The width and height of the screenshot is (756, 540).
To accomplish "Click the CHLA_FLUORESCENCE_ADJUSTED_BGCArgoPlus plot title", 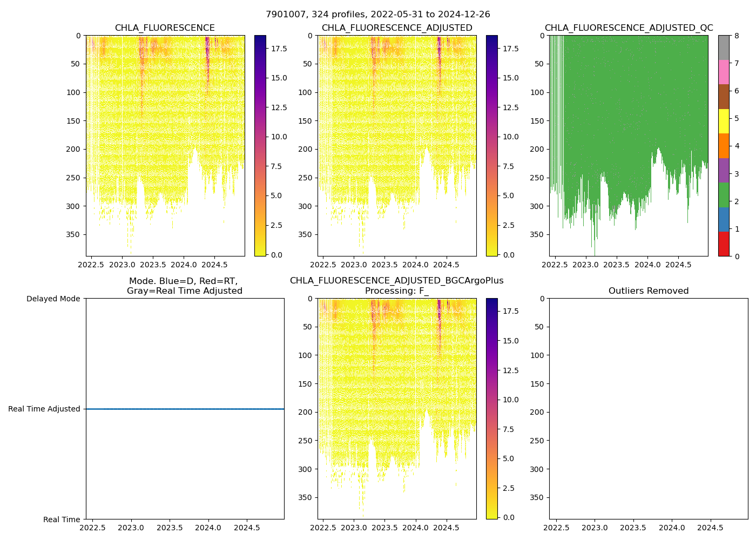I will [396, 281].
